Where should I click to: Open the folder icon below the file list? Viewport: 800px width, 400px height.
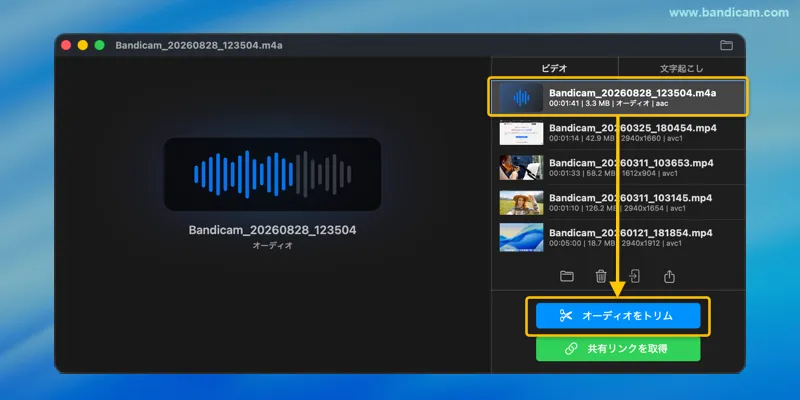566,277
